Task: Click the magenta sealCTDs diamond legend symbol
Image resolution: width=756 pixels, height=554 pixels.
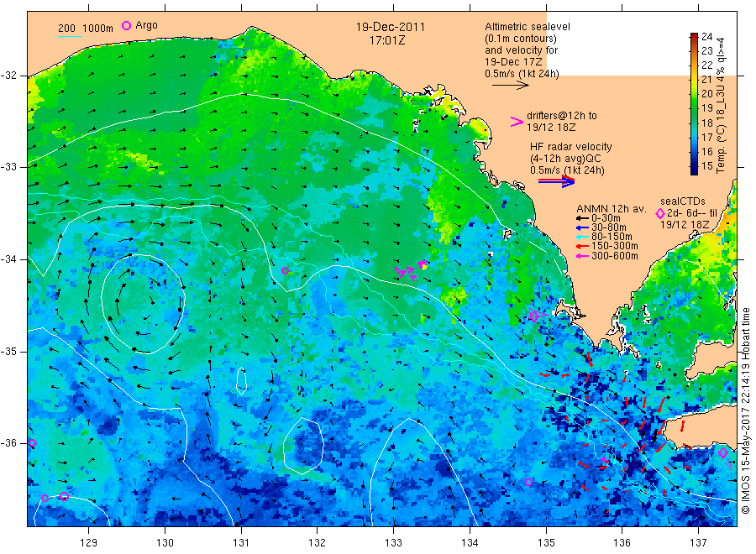Action: [660, 213]
